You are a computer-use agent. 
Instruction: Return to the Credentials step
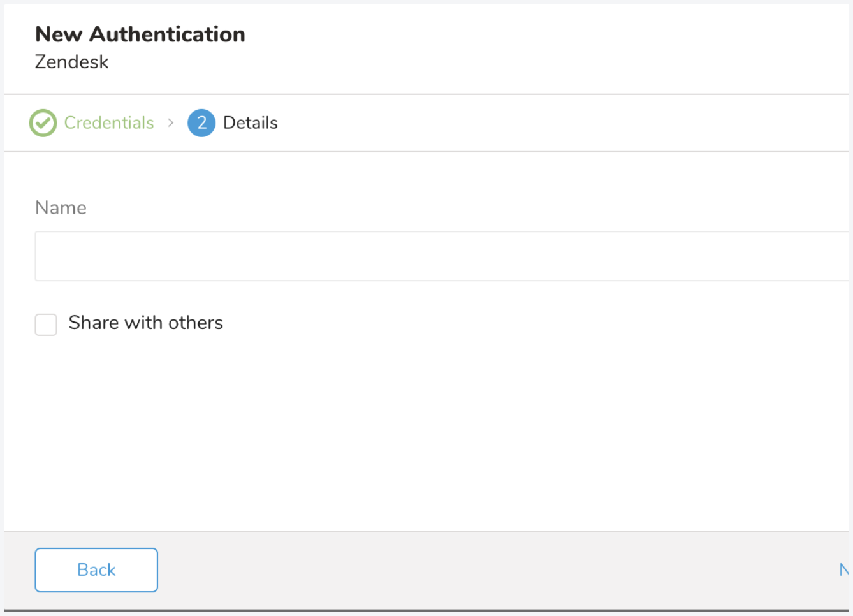click(109, 122)
